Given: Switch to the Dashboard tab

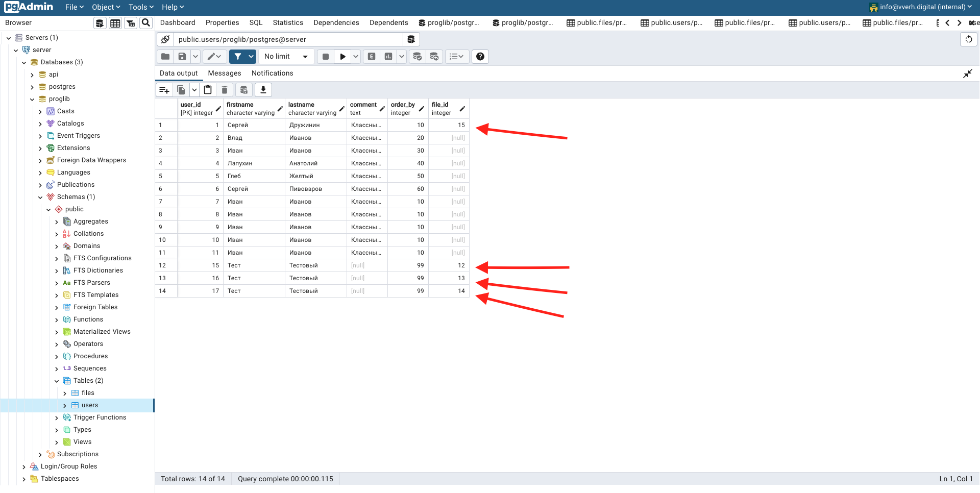Looking at the screenshot, I should (x=178, y=23).
